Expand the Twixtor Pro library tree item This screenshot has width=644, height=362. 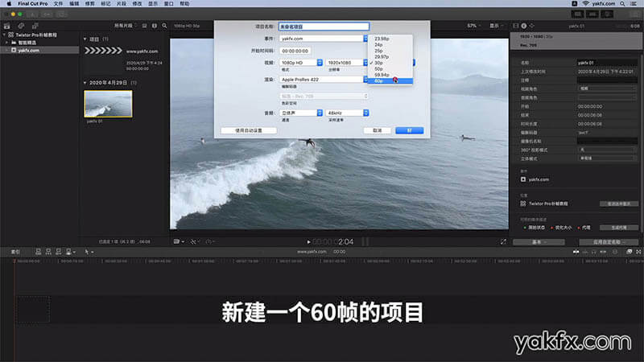pyautogui.click(x=4, y=35)
